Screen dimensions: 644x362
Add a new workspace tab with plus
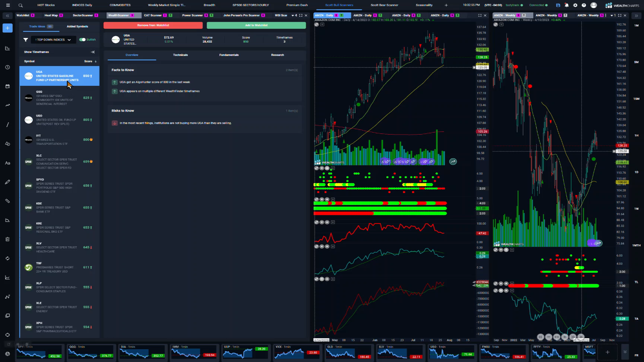446,5
